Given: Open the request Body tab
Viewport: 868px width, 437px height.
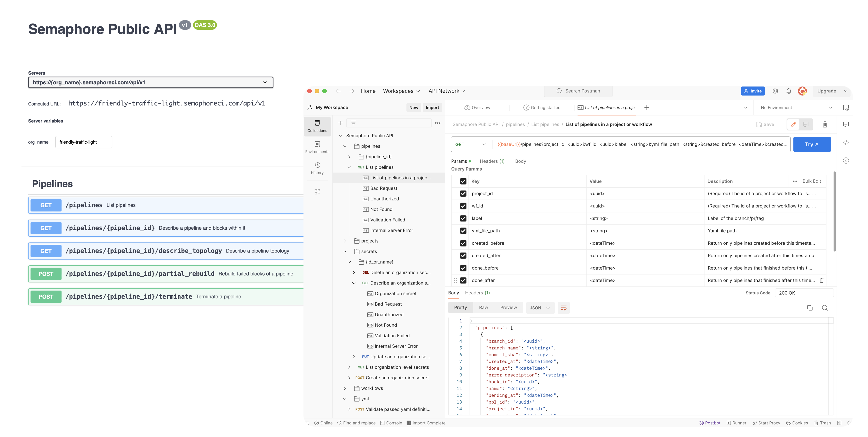Looking at the screenshot, I should [520, 161].
